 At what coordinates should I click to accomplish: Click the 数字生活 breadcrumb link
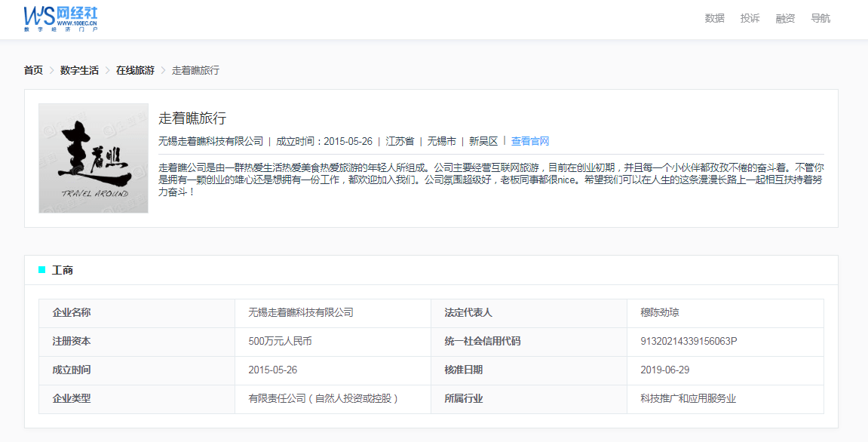tap(79, 70)
